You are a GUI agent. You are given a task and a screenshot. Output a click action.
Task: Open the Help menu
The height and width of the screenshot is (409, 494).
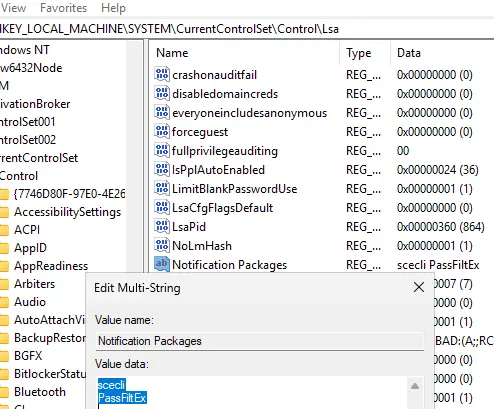tap(113, 8)
